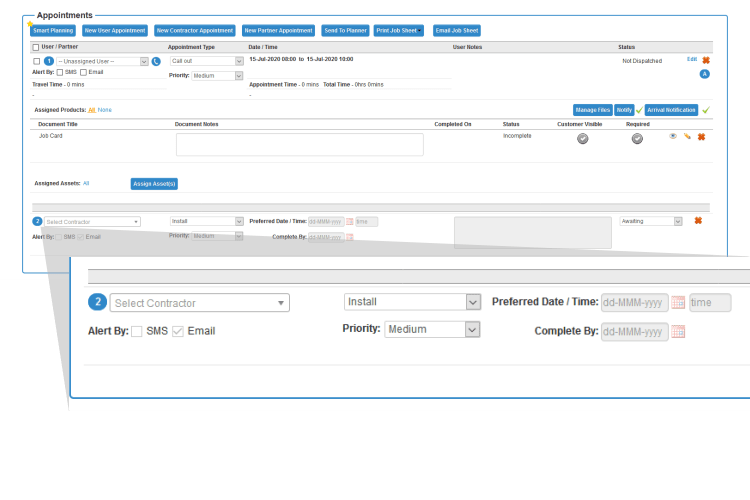Create a New Contractor Appointment
This screenshot has height=500, width=750.
(x=196, y=31)
